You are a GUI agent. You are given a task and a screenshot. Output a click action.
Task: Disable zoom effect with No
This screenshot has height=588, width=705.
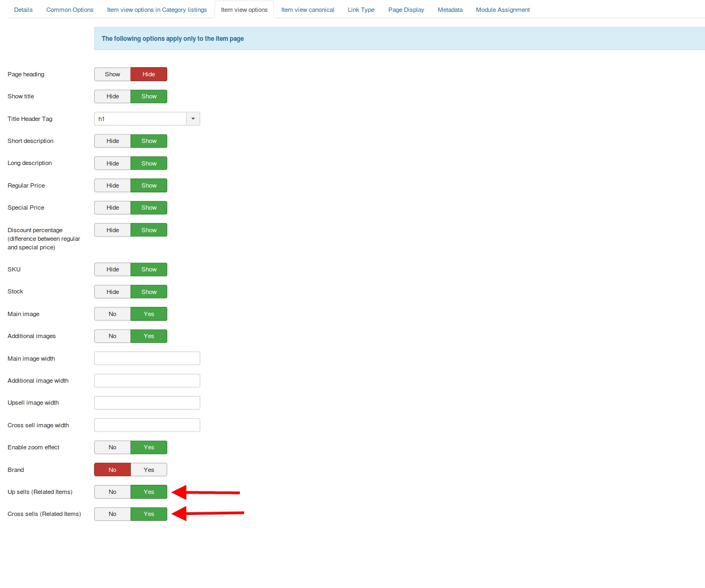point(112,447)
